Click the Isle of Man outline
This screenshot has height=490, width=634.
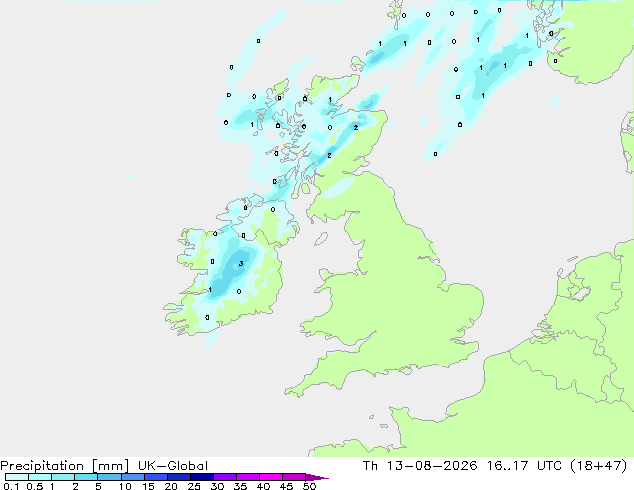click(x=321, y=239)
